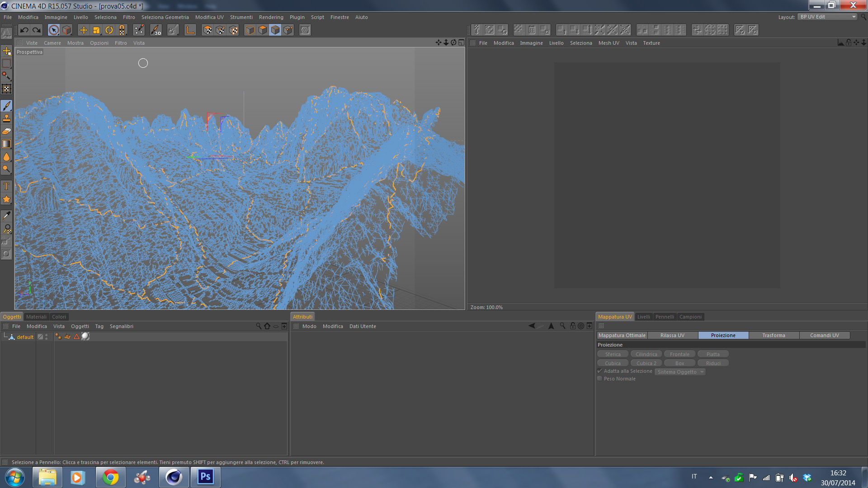Open the Sistema Oggetto dropdown
This screenshot has height=488, width=868.
click(680, 372)
